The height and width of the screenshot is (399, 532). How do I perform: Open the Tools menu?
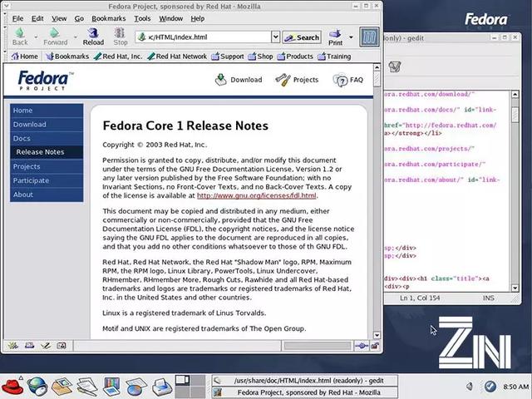point(142,18)
